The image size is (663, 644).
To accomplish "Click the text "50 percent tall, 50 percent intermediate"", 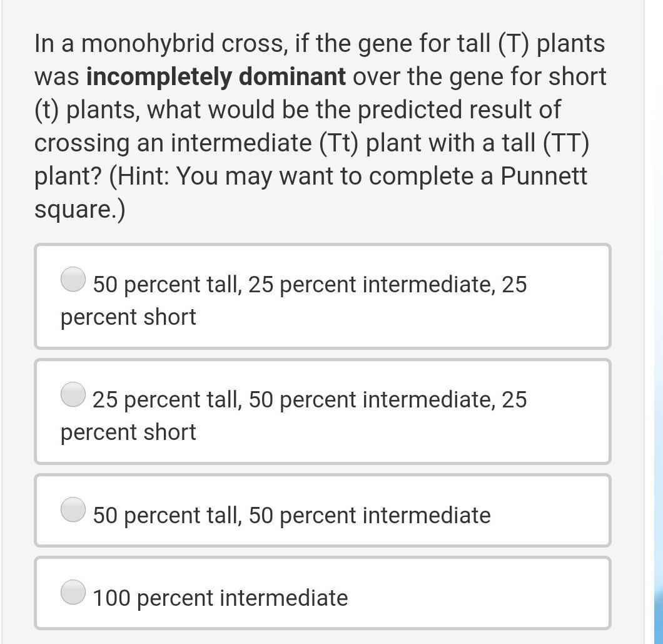I will tap(291, 515).
